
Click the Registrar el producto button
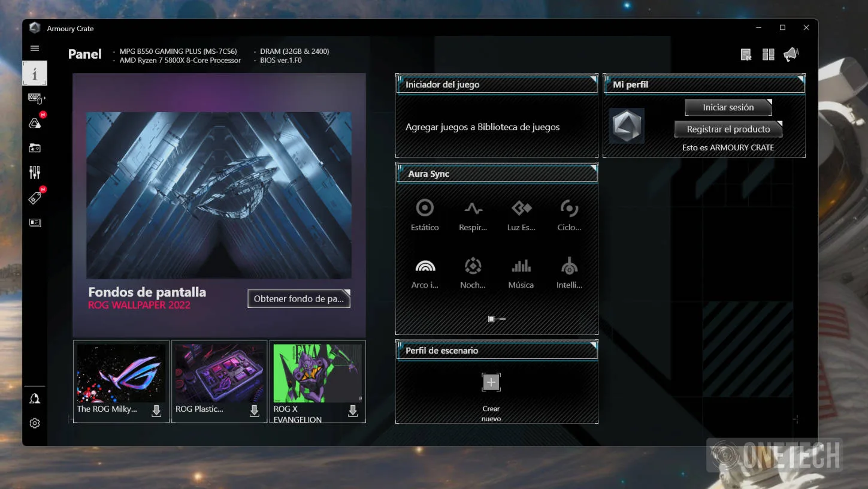tap(728, 129)
